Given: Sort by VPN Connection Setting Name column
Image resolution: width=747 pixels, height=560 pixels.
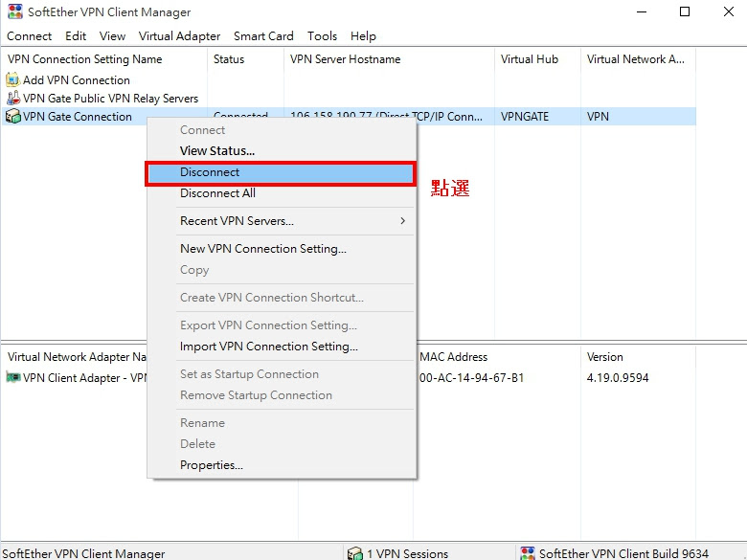Looking at the screenshot, I should pos(104,59).
